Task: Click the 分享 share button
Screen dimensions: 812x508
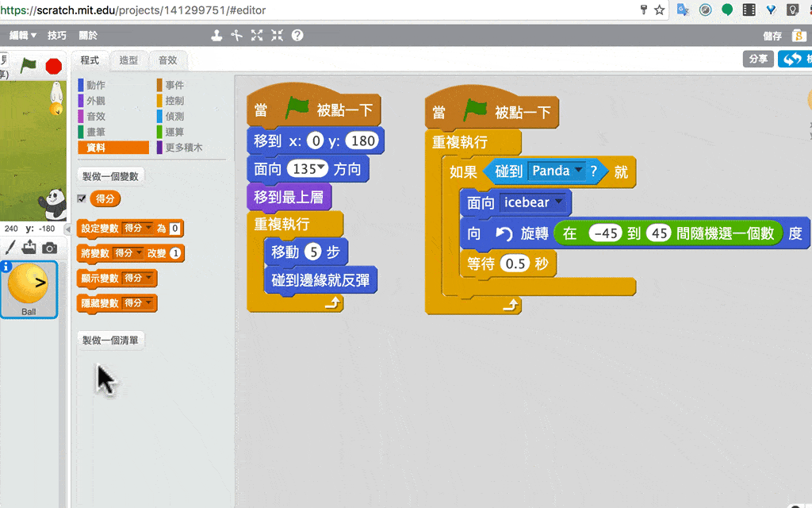Action: coord(758,59)
